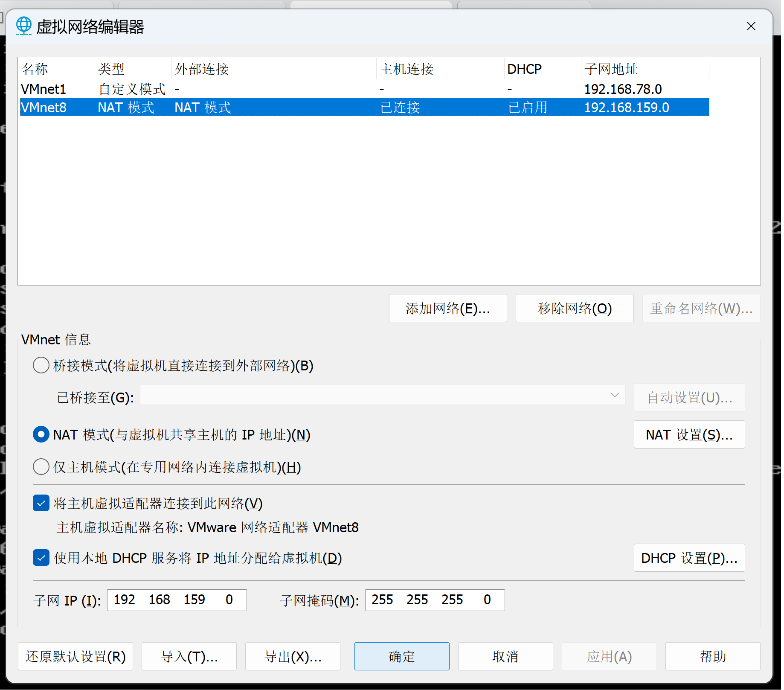This screenshot has height=690, width=784.
Task: Click 还原默认设置 button
Action: tap(75, 657)
